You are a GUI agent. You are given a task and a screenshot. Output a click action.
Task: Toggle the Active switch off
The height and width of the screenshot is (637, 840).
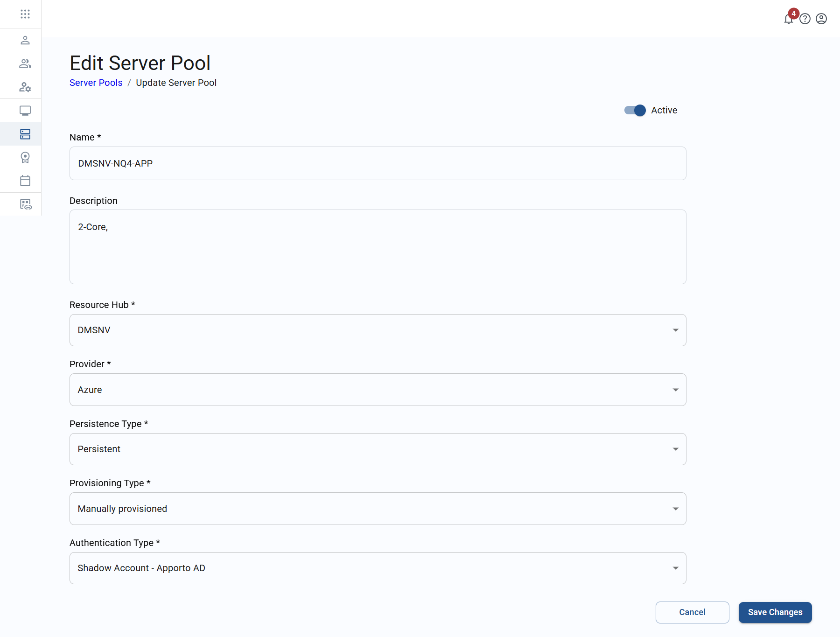click(x=634, y=111)
